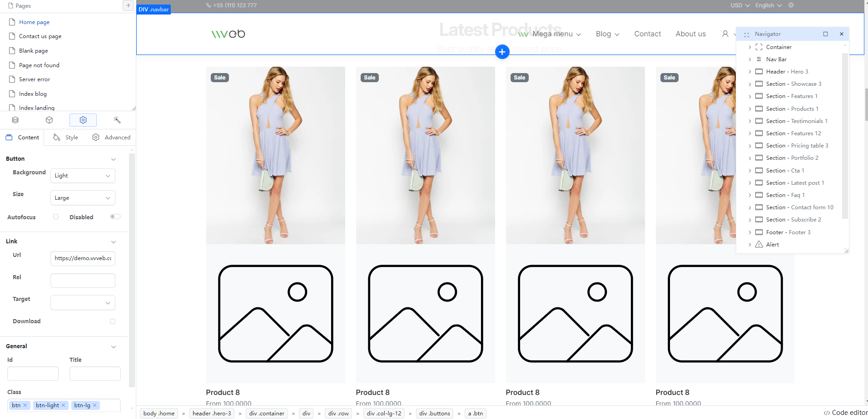Enable the Autofocus checkbox
The image size is (868, 419).
[56, 217]
